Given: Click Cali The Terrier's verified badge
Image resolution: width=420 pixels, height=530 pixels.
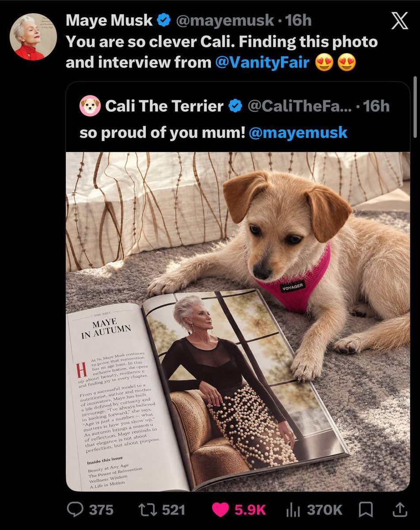Looking at the screenshot, I should [x=235, y=106].
